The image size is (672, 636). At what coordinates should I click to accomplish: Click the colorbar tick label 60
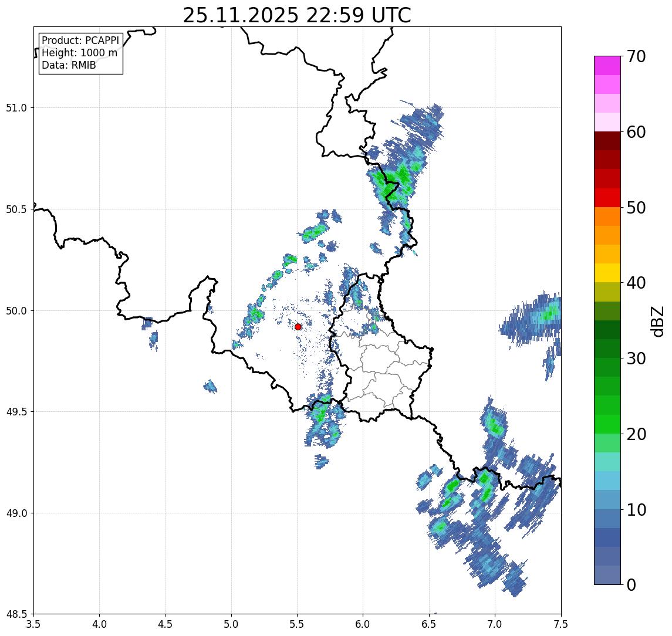636,133
